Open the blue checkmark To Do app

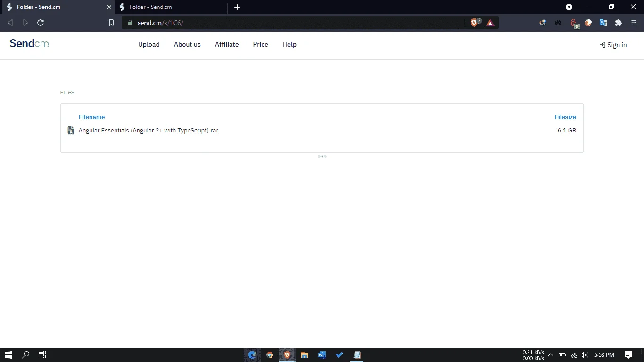pyautogui.click(x=339, y=355)
